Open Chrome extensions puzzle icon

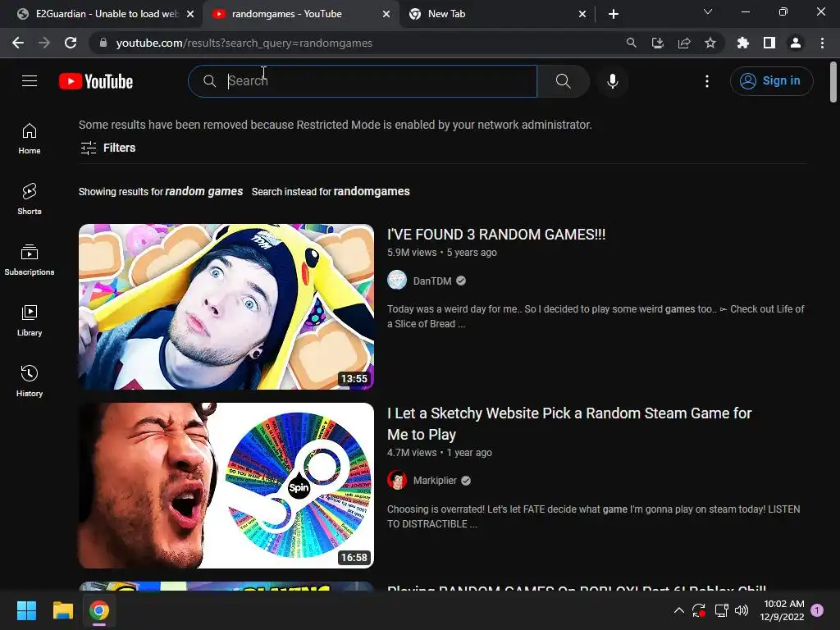[743, 43]
